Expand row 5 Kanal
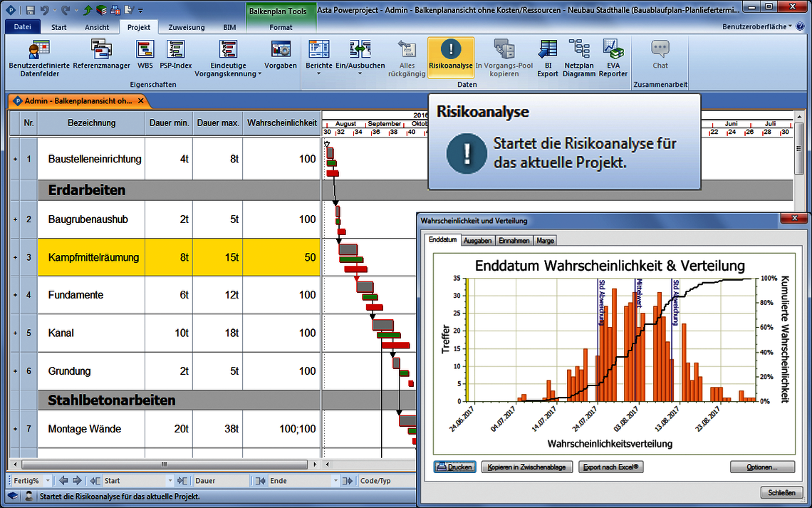Screen dimensions: 812x508 (x=15, y=333)
